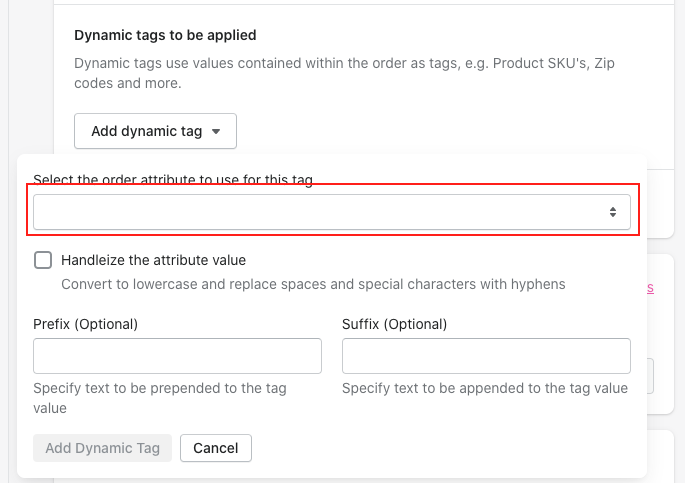This screenshot has width=685, height=483.
Task: Click into the Prefix text field
Action: tap(177, 356)
